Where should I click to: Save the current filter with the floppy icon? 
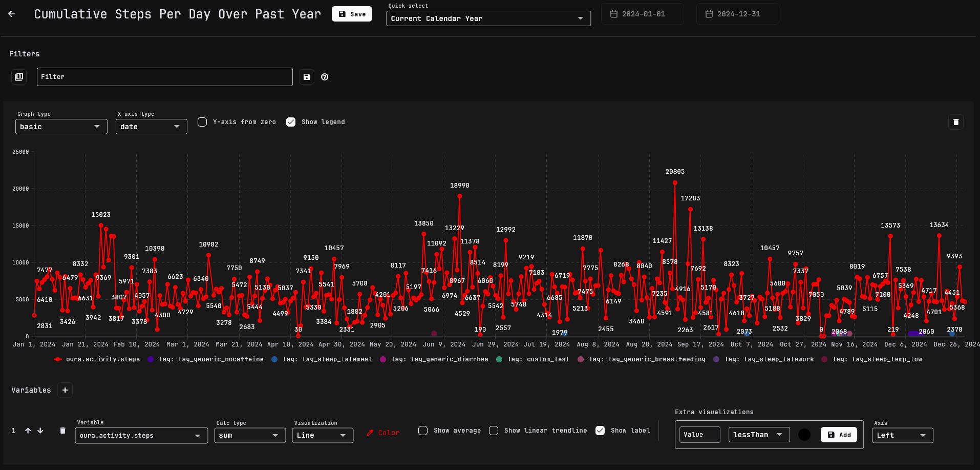pyautogui.click(x=306, y=76)
